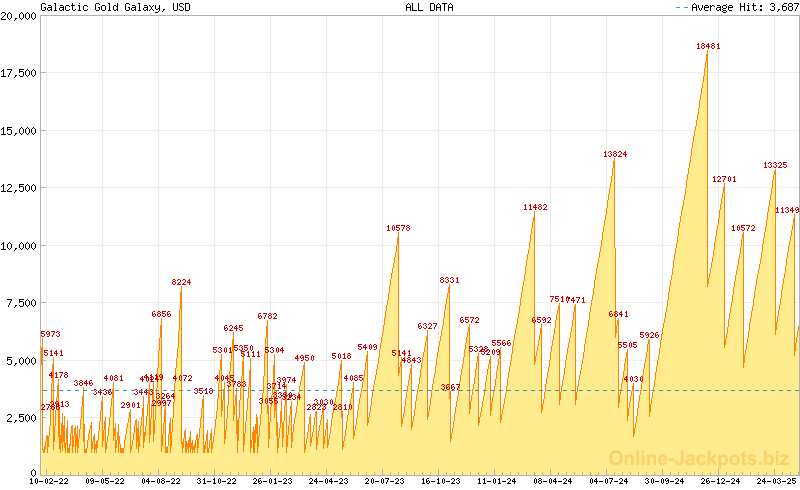Select the 12701 data point label

pyautogui.click(x=724, y=179)
